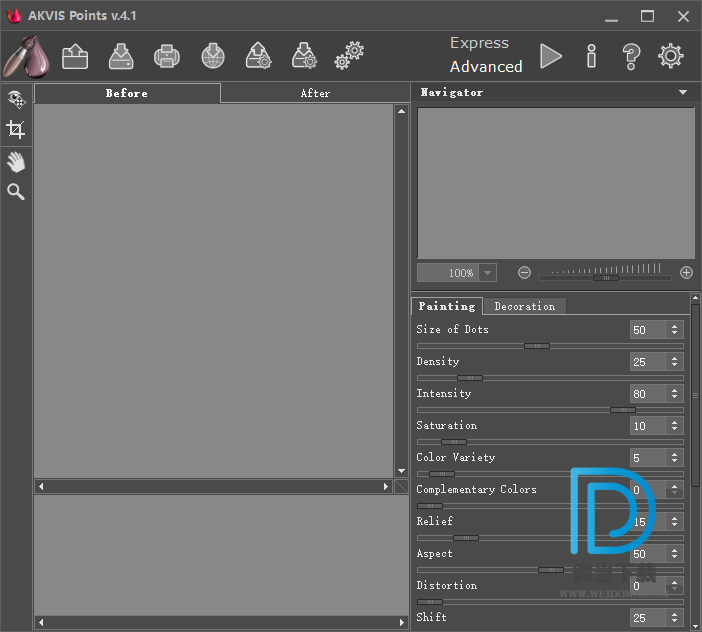This screenshot has width=702, height=632.
Task: Open the Painting tab
Action: tap(447, 306)
